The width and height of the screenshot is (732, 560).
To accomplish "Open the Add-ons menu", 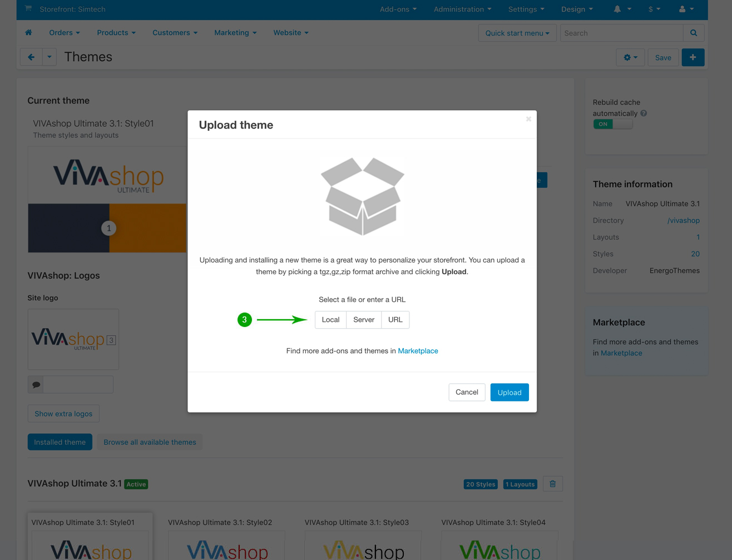I will point(398,9).
